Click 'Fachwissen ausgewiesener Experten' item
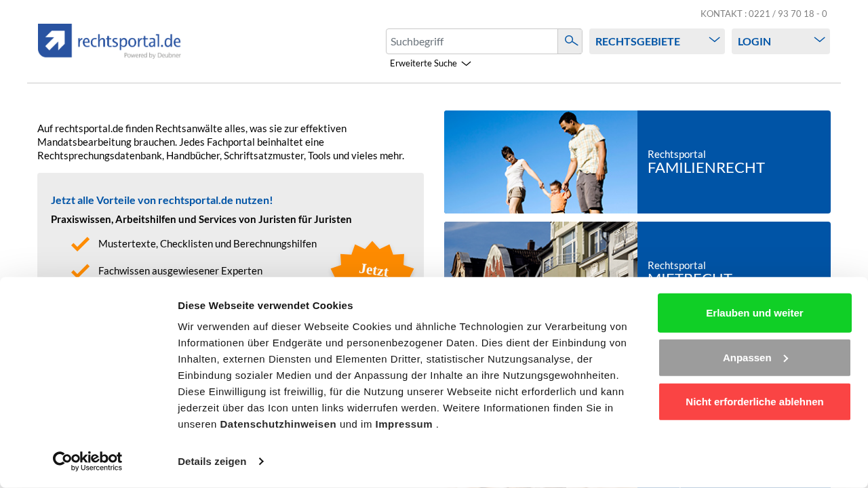This screenshot has width=868, height=488. [180, 270]
